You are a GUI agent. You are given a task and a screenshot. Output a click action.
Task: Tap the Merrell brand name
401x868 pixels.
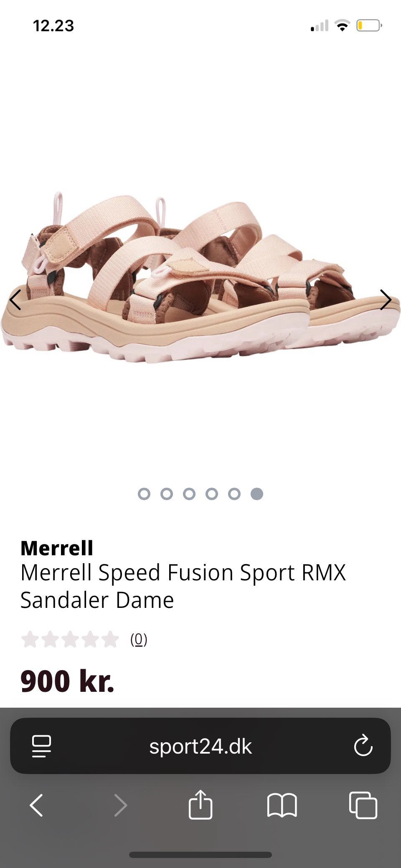point(57,548)
